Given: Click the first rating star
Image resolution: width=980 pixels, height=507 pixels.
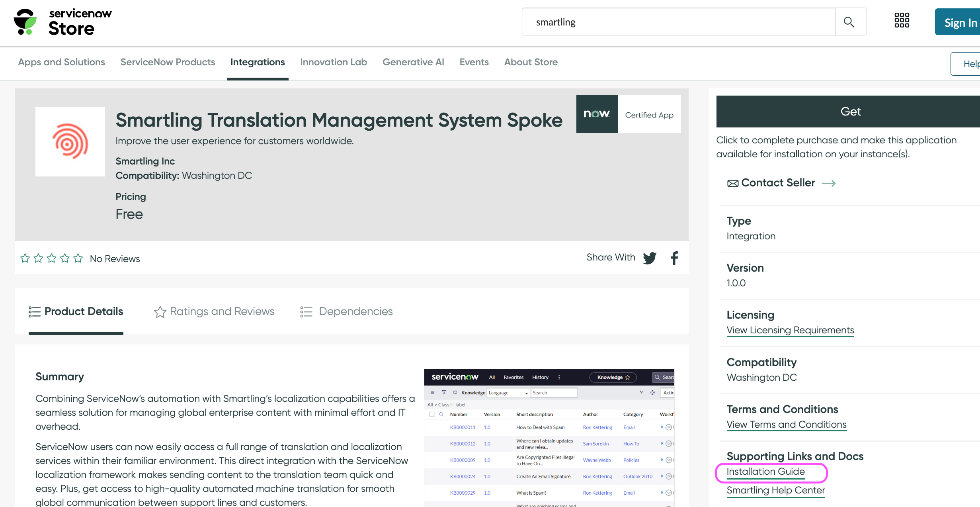Looking at the screenshot, I should (25, 258).
